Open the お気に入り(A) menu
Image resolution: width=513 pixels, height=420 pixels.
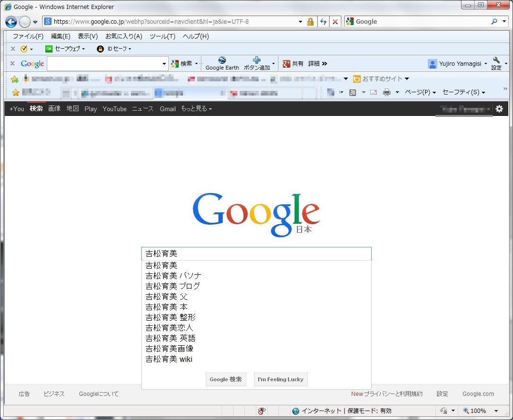tap(124, 36)
